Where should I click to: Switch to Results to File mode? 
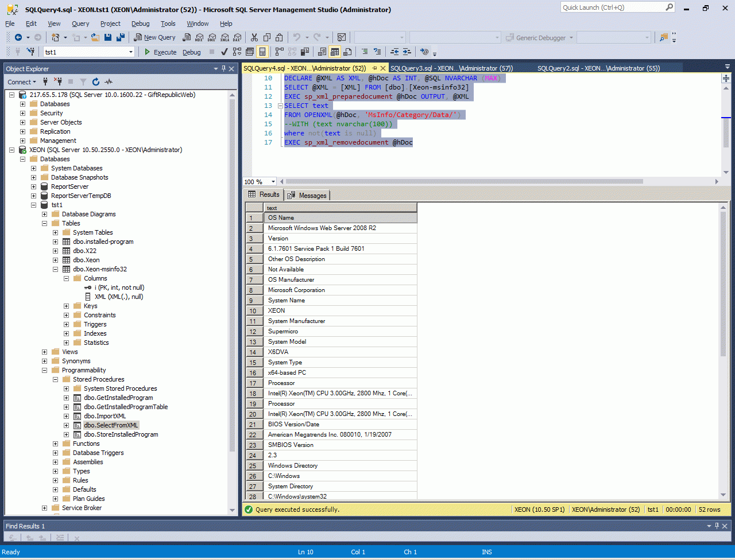point(347,52)
